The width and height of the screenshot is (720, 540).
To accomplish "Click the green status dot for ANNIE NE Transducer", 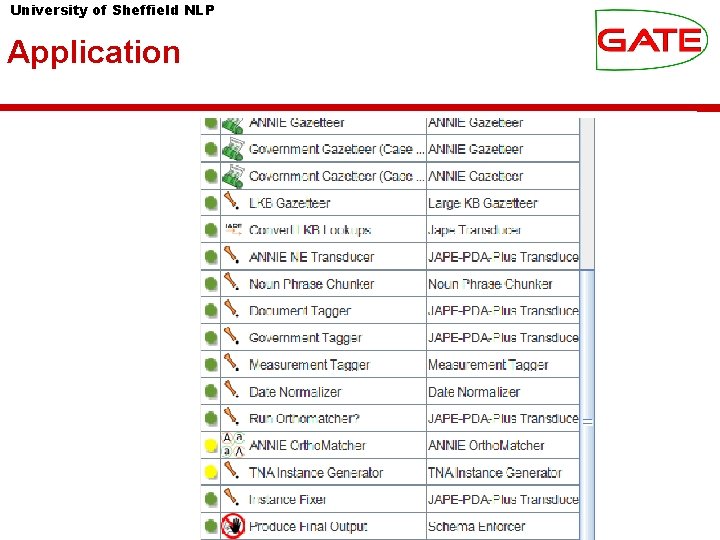I will point(211,257).
